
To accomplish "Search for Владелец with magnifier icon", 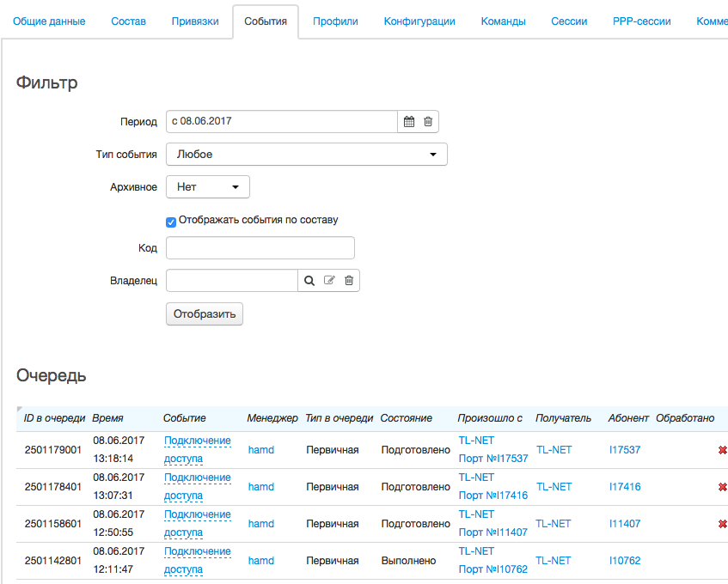I will pos(309,281).
